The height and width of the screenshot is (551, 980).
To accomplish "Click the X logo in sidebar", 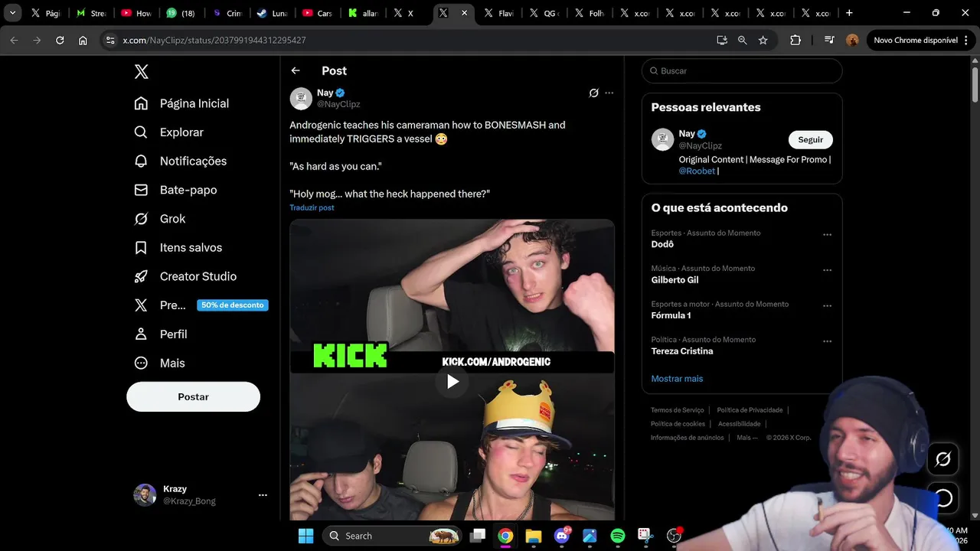I will tap(141, 71).
